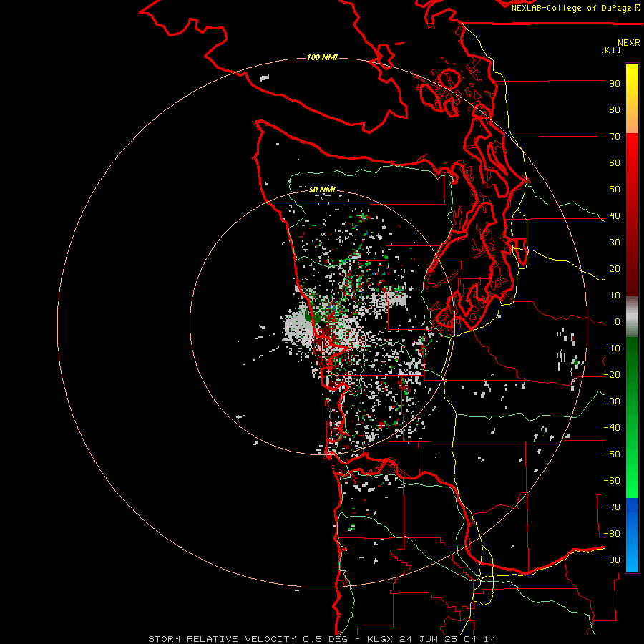This screenshot has height=644, width=644.
Task: Click the -40 knot legend value
Action: pos(612,428)
